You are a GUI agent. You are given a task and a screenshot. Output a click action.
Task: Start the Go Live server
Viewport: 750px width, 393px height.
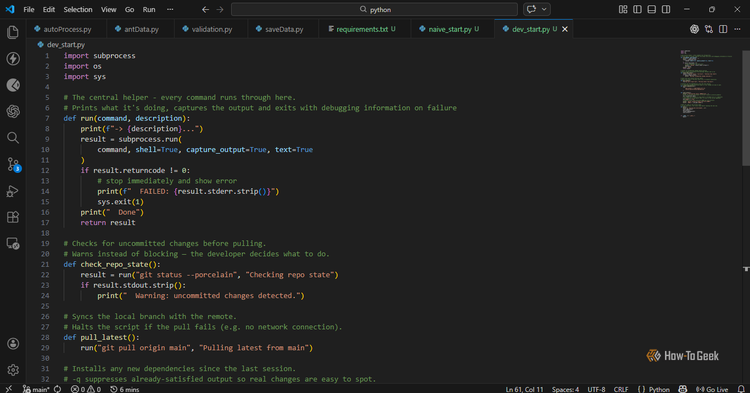click(711, 389)
